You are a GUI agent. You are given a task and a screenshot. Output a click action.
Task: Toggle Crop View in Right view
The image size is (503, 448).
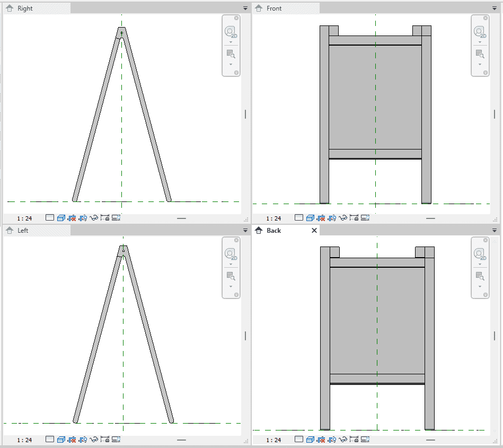(x=72, y=217)
